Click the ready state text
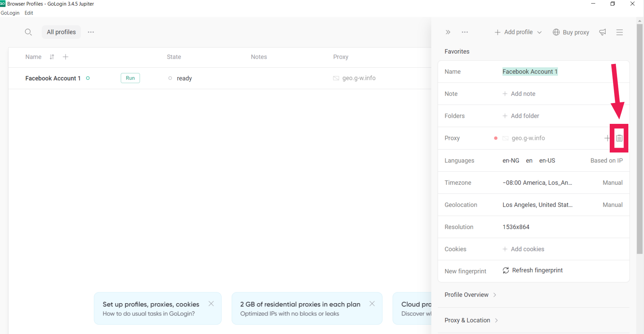Image resolution: width=644 pixels, height=334 pixels. click(184, 78)
